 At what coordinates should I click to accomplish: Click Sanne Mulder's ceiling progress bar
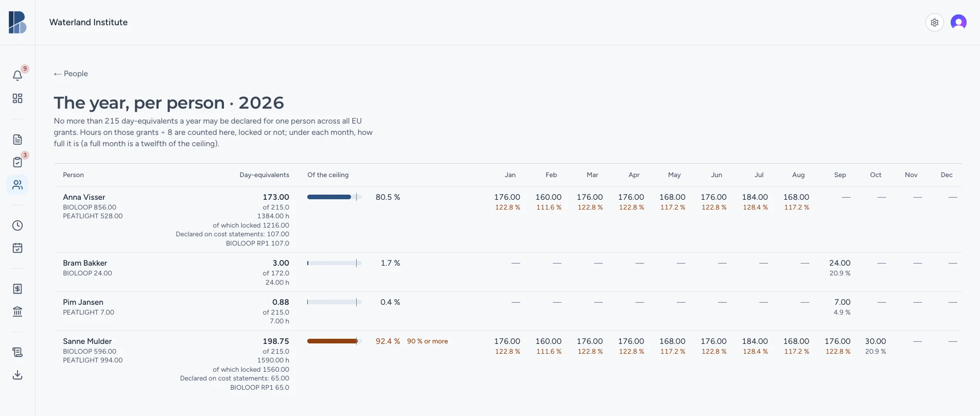tap(335, 341)
